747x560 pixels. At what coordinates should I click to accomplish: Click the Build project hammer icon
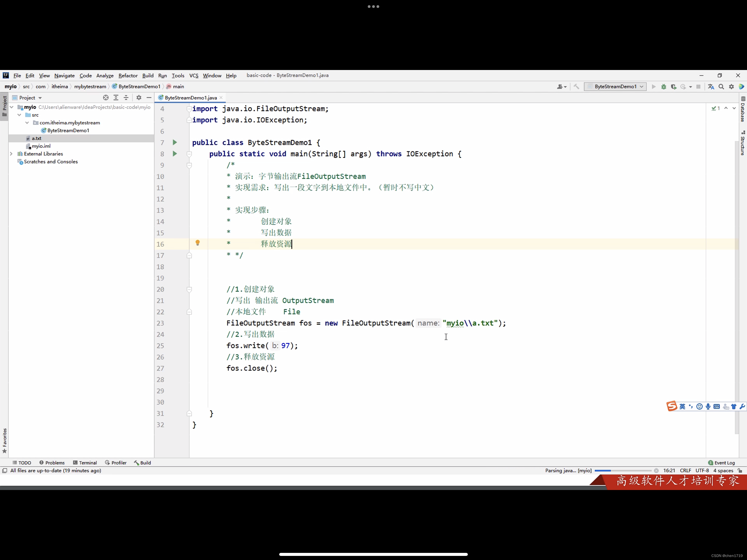(576, 87)
